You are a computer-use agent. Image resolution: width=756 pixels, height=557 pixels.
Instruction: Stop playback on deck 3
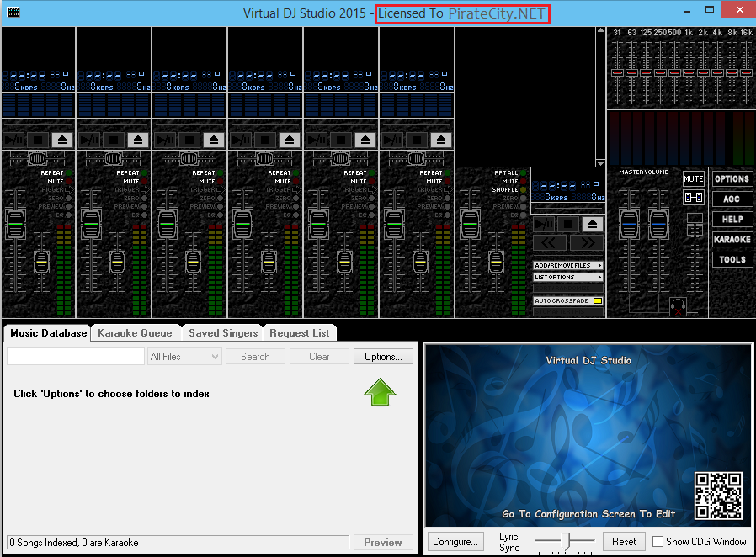click(189, 141)
